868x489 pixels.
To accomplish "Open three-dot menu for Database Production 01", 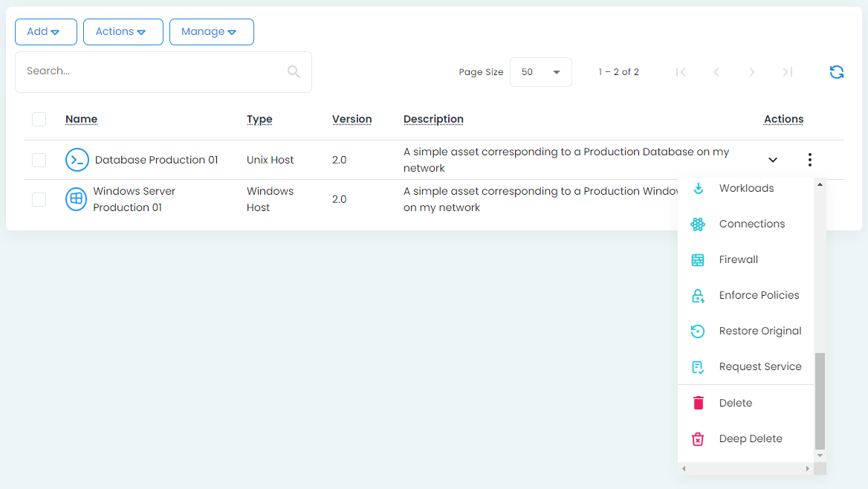I will 809,160.
